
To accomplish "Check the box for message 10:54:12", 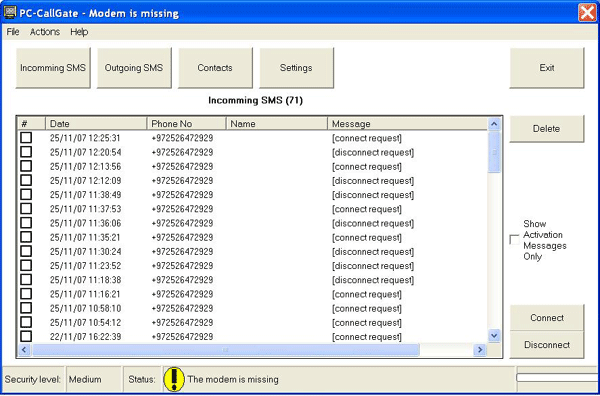I will [26, 323].
